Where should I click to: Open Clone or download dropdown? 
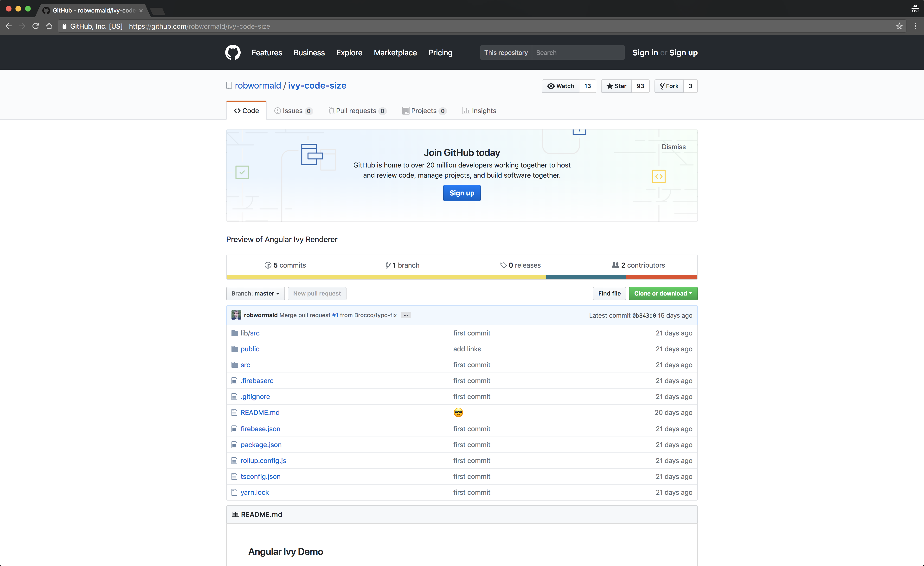663,293
